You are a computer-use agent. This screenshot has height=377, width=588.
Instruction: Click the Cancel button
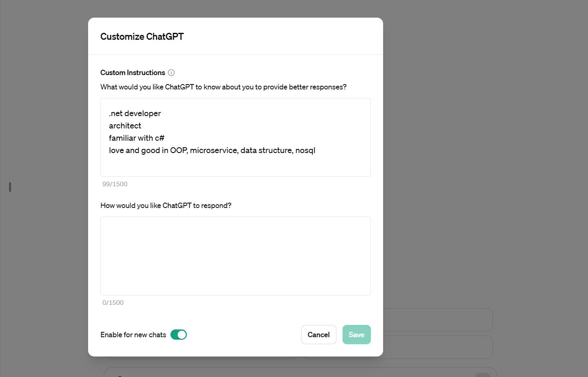coord(318,335)
